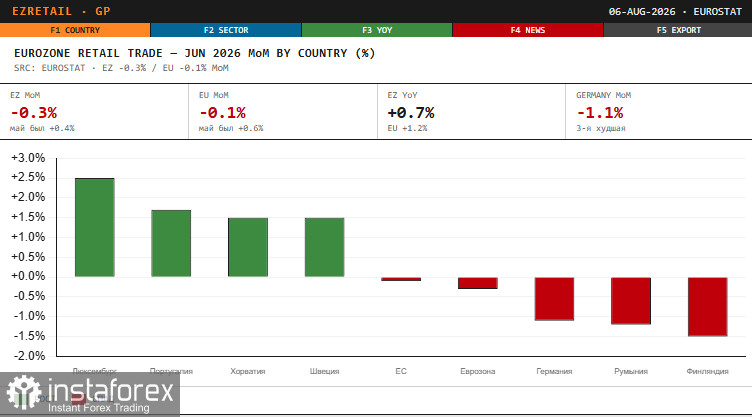Click the green Люксембург bar

[x=94, y=227]
